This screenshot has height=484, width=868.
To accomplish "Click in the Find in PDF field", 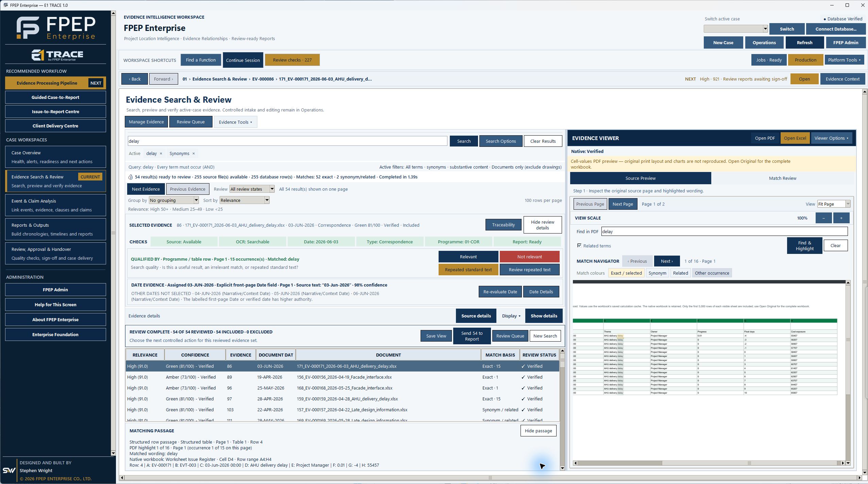I will 724,231.
